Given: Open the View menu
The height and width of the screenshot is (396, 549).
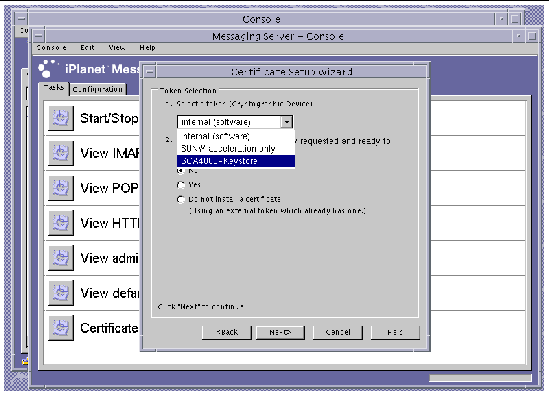Looking at the screenshot, I should coord(117,48).
